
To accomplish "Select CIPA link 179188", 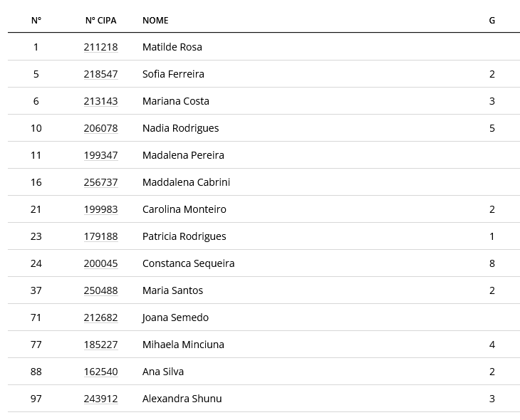I will point(100,236).
